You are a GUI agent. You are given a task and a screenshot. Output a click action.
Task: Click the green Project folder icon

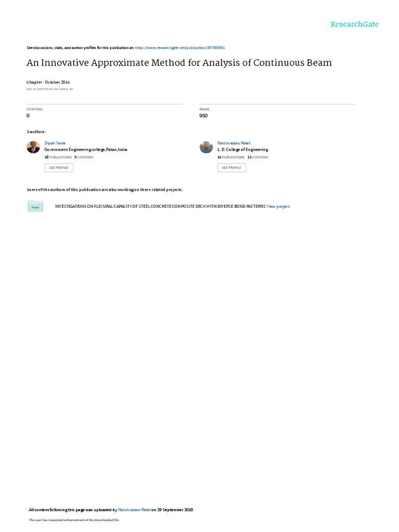(35, 206)
